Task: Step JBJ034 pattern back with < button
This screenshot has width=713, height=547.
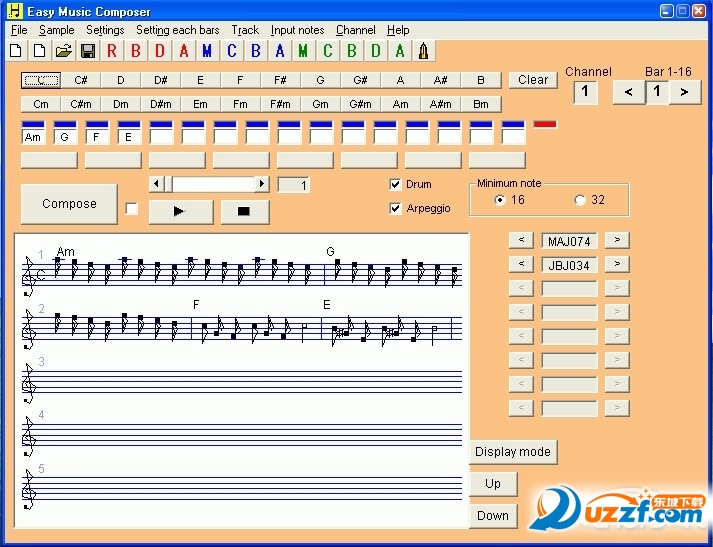Action: (x=521, y=264)
